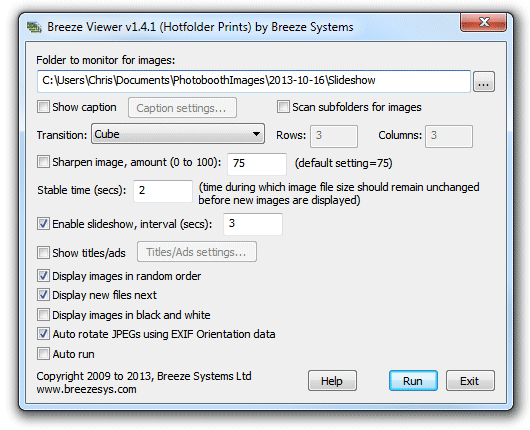Click the 'Folder to monitor for images:' label
Screen dimensions: 530x430
point(106,60)
